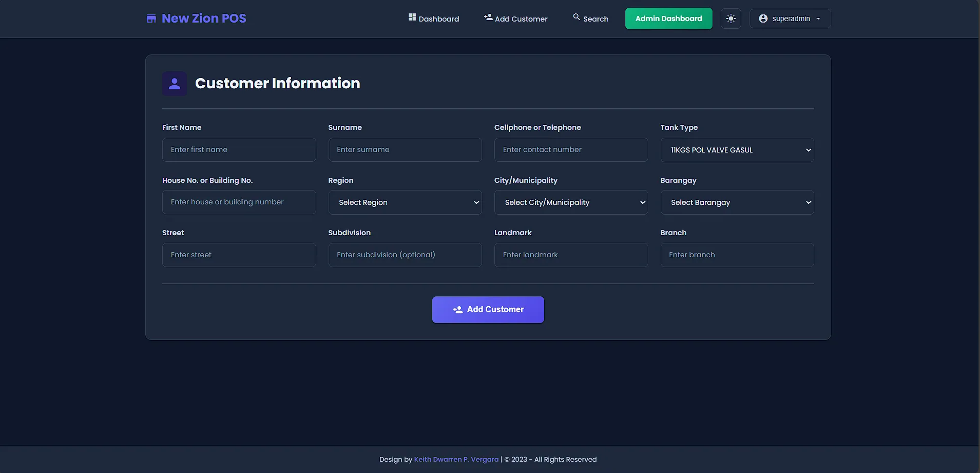The width and height of the screenshot is (980, 473).
Task: Click the Subdivision optional field
Action: point(405,255)
